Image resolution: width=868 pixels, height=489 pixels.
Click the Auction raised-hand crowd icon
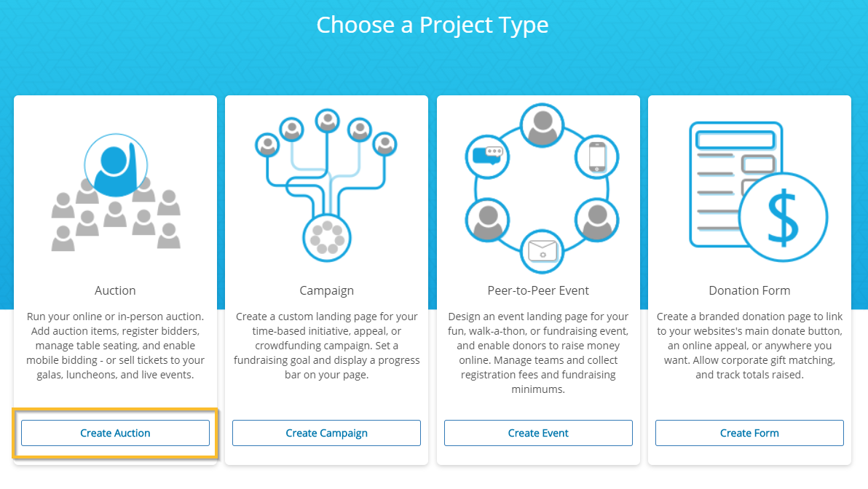point(116,193)
